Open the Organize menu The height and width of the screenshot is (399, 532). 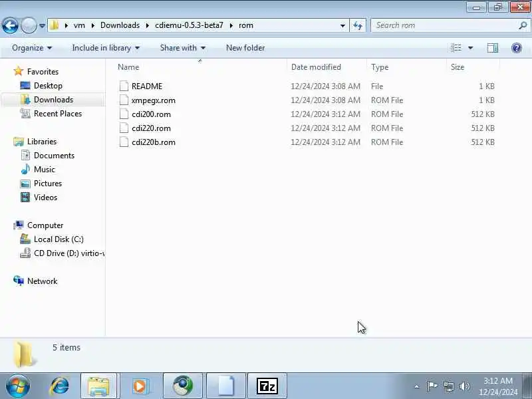click(32, 48)
